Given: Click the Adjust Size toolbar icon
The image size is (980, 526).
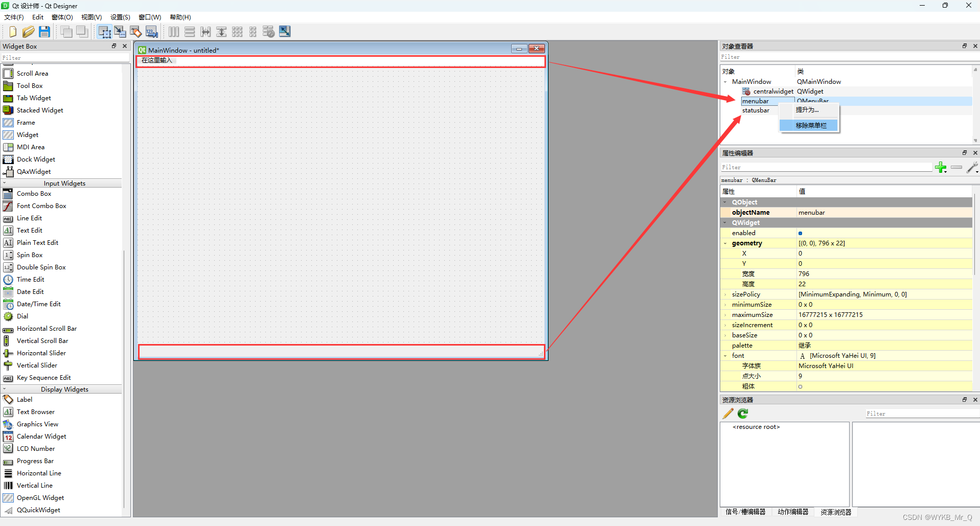Looking at the screenshot, I should (285, 32).
